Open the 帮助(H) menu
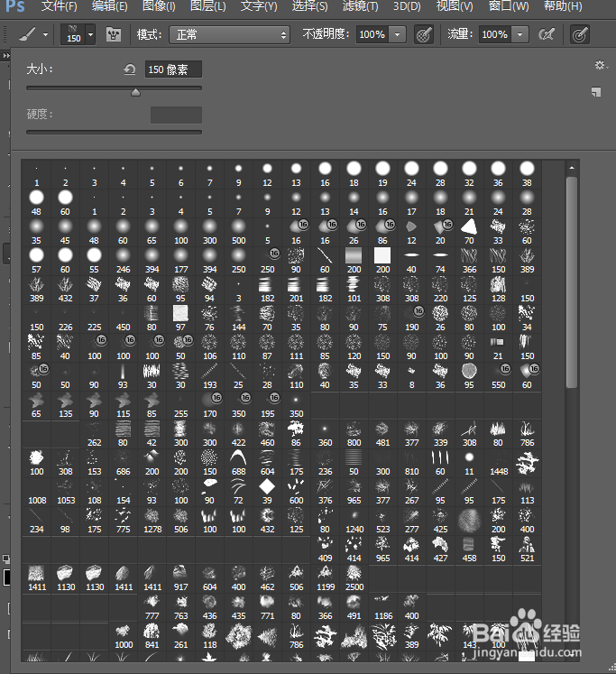The image size is (616, 674). point(563,6)
